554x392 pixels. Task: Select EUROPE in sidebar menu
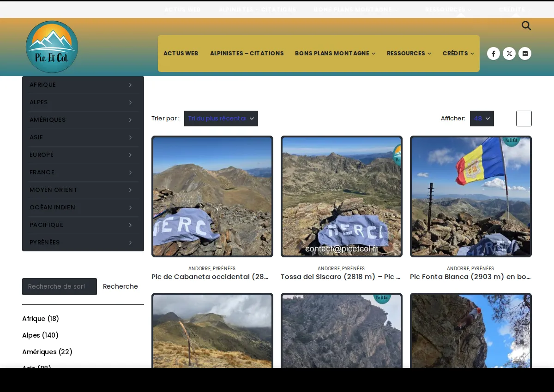tap(42, 155)
